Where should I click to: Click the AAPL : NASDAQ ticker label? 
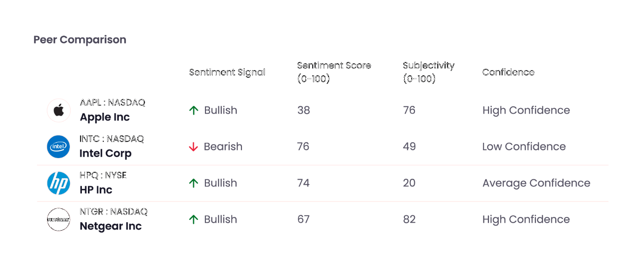(x=112, y=103)
